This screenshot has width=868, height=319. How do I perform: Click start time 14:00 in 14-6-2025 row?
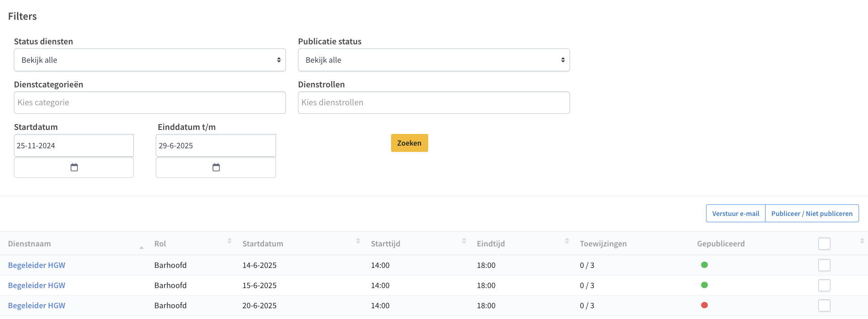click(380, 265)
